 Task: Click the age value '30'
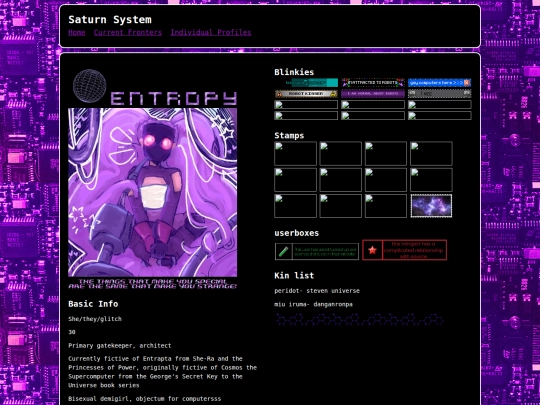[x=72, y=332]
